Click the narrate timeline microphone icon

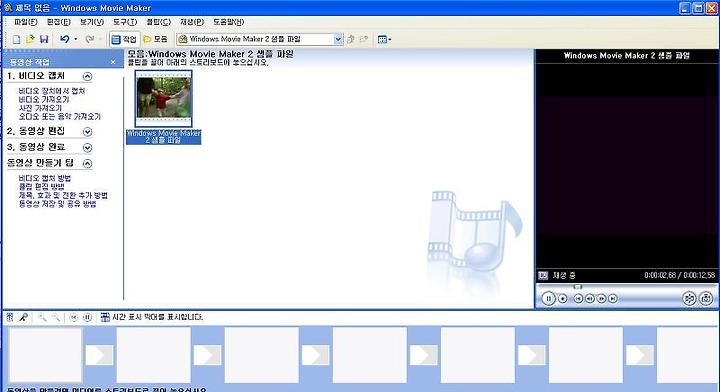(23, 317)
